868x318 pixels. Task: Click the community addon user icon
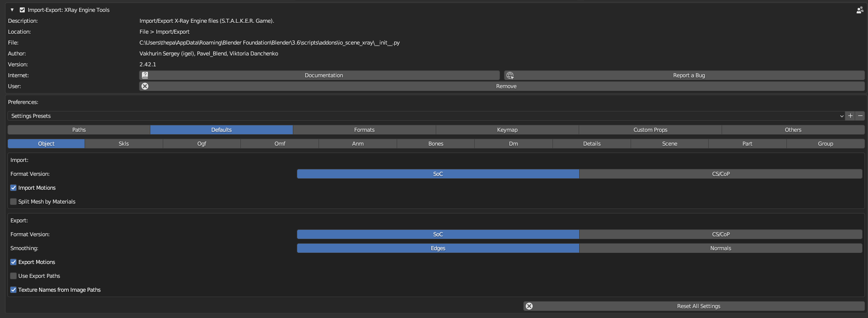pyautogui.click(x=860, y=10)
